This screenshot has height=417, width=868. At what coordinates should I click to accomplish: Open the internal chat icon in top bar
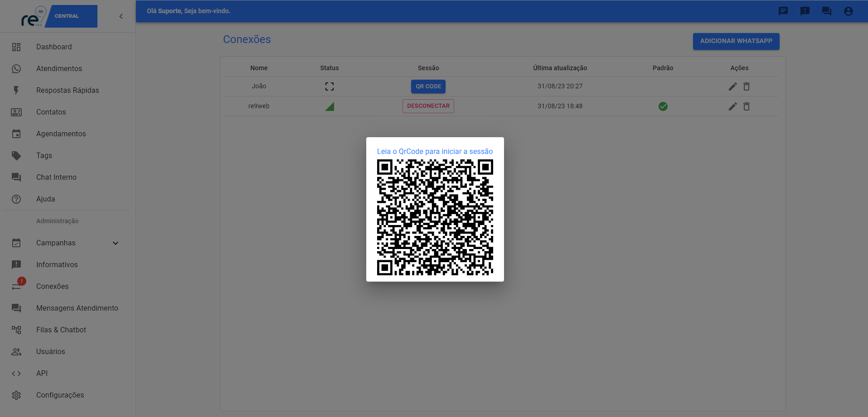827,11
